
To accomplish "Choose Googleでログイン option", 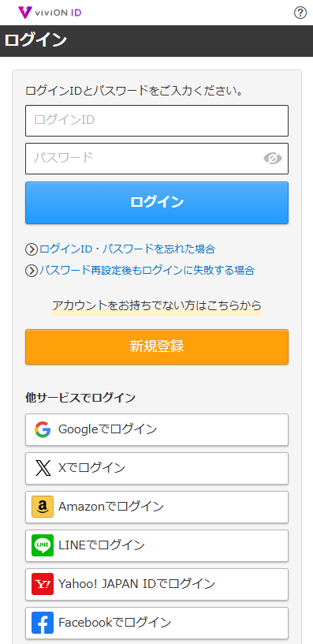I will coord(157,429).
